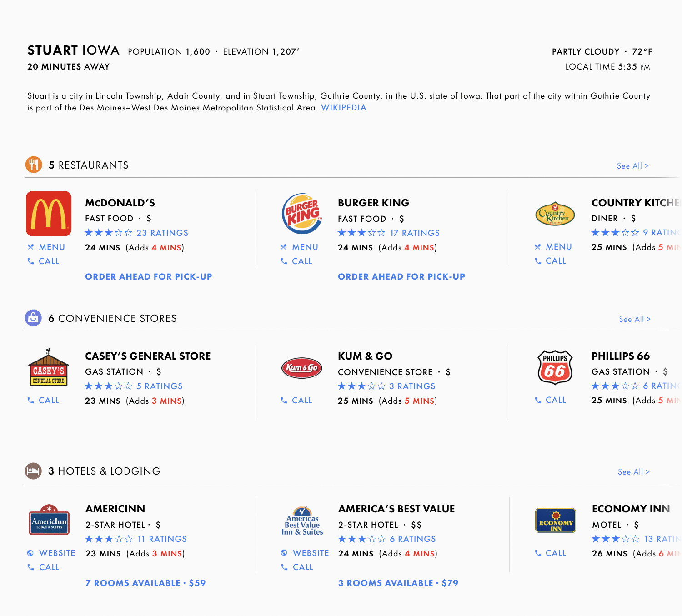Visit the AmericInn website
Screen dimensions: 682x616
click(x=51, y=553)
